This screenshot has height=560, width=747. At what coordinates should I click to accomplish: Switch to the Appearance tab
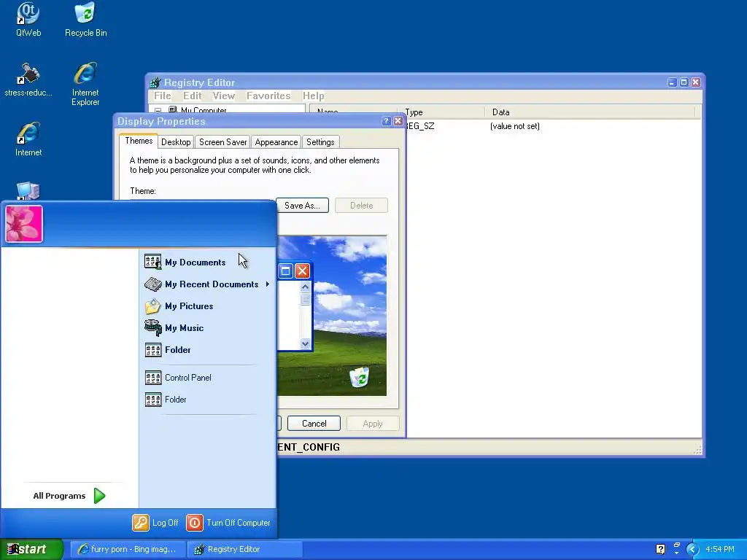tap(276, 142)
